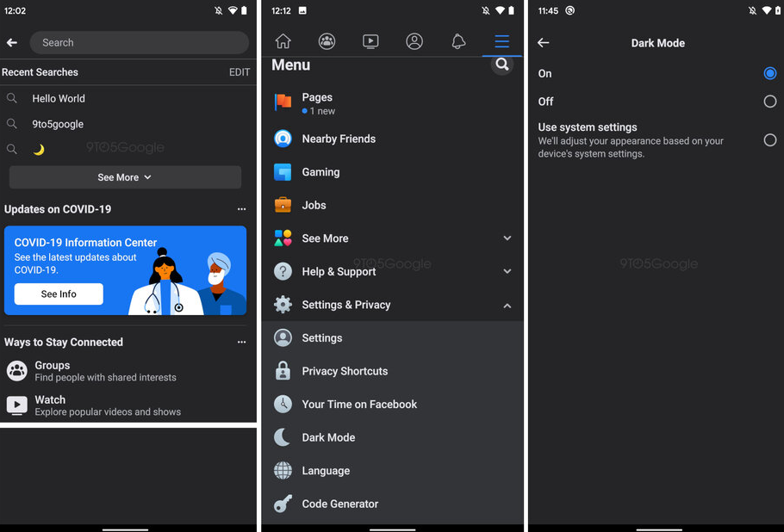
Task: Tap the Privacy Shortcuts padlock icon
Action: (283, 371)
